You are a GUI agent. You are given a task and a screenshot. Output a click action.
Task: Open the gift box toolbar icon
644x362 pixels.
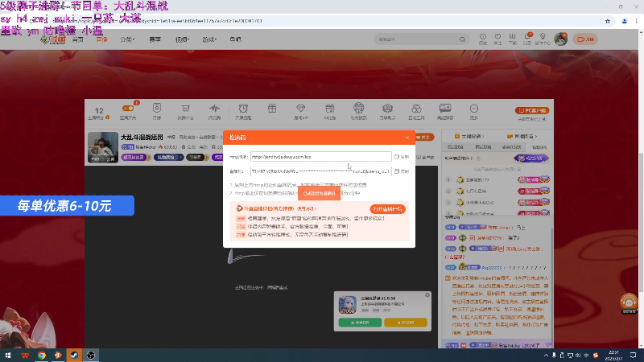(x=272, y=109)
